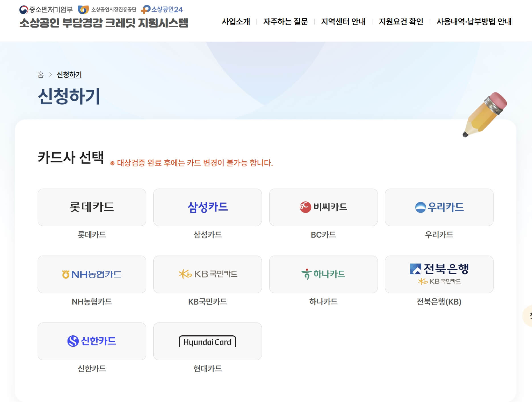Click the 하나카드 caption text
This screenshot has height=402, width=532.
(323, 301)
